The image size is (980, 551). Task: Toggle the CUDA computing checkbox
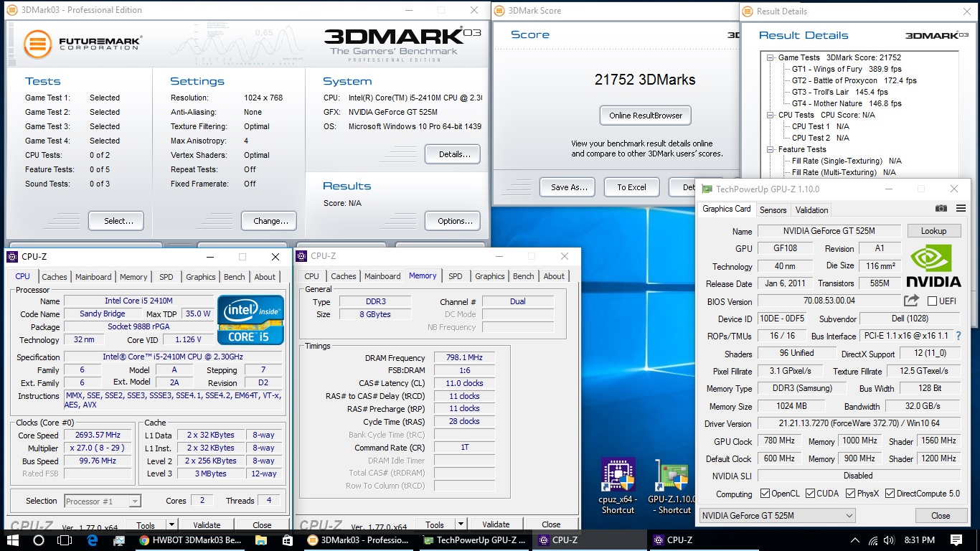(810, 494)
